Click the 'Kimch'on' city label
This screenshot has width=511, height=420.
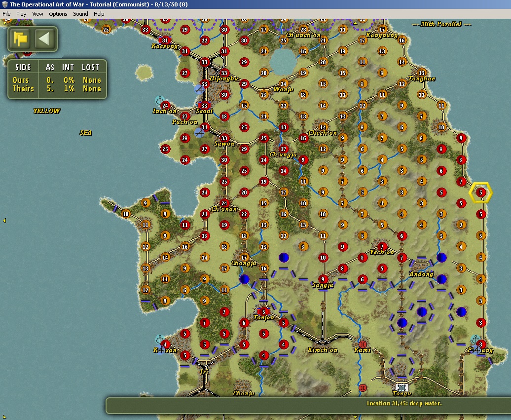pyautogui.click(x=322, y=350)
